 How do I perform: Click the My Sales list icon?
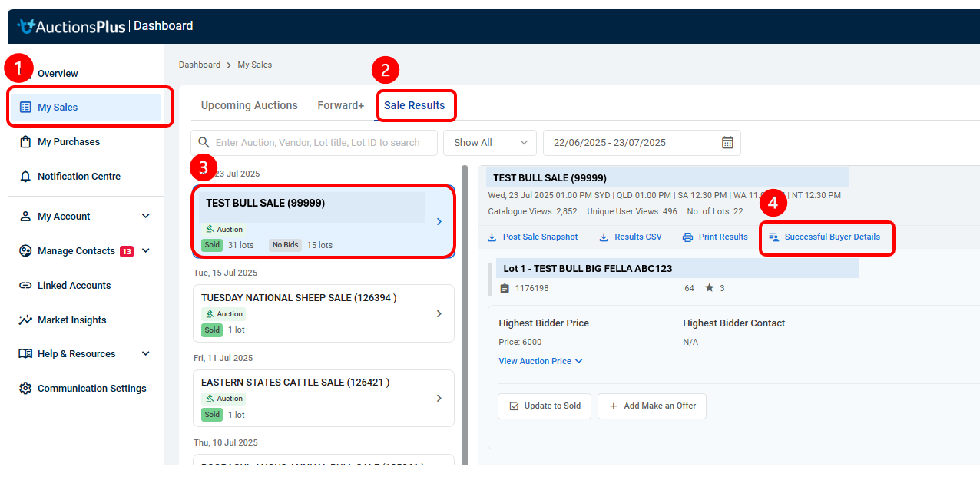tap(25, 108)
